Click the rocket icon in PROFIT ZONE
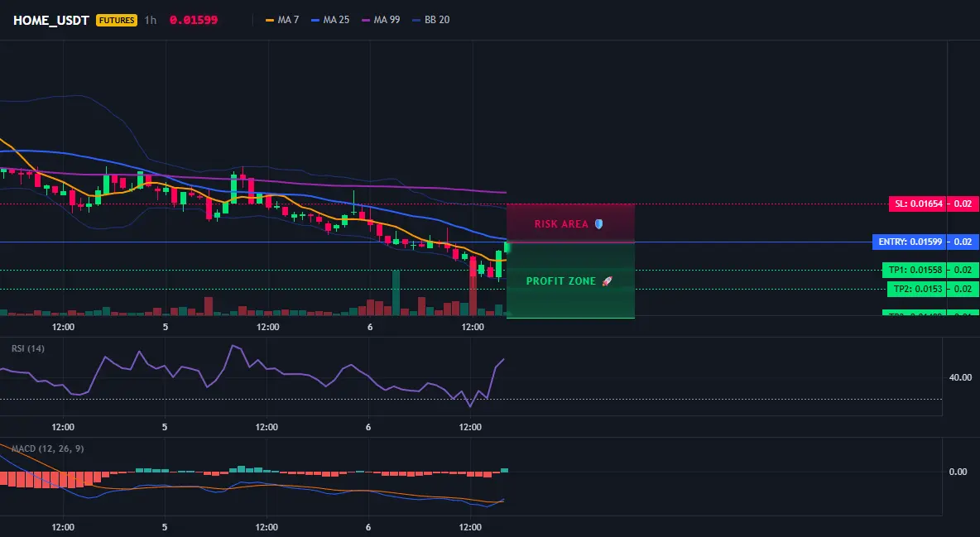Screen dimensions: 980x537 607,281
